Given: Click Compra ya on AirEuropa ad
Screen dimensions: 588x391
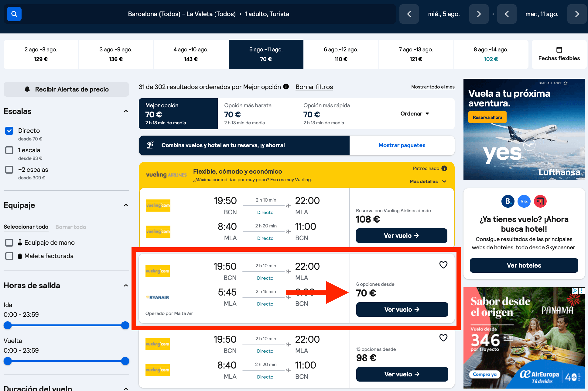Looking at the screenshot, I should click(484, 374).
